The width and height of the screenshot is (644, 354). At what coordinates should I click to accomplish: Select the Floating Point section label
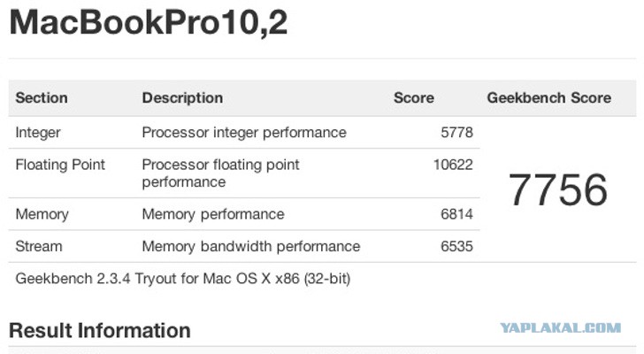(x=60, y=165)
